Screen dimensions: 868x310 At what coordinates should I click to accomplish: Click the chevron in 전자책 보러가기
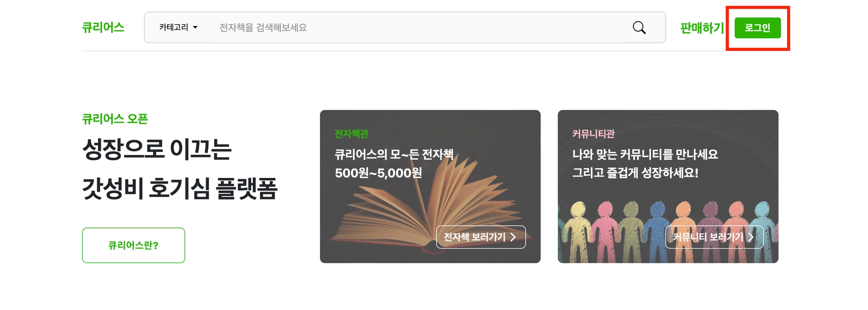(513, 237)
